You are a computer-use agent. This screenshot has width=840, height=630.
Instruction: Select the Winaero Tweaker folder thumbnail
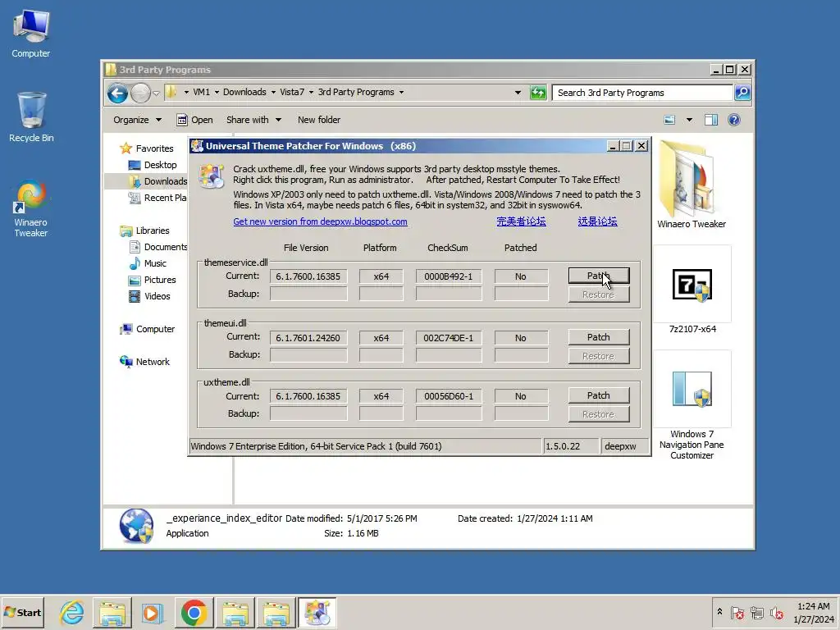click(x=692, y=185)
